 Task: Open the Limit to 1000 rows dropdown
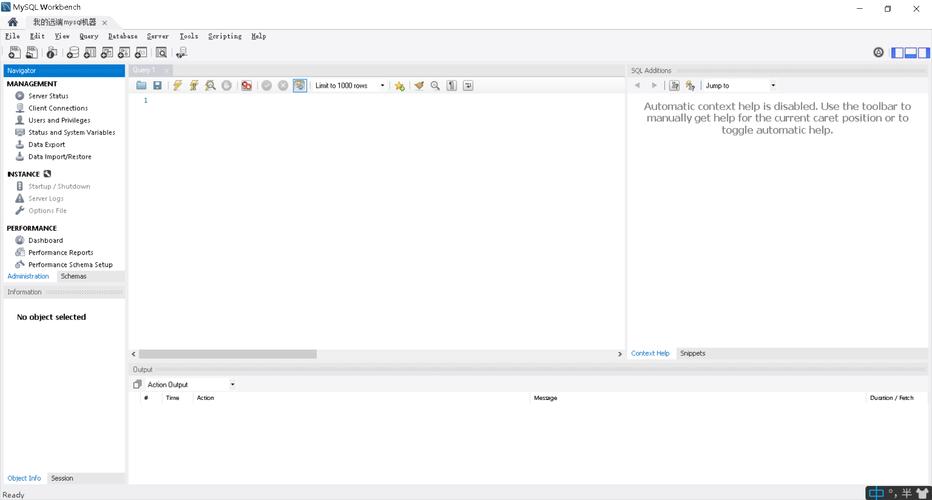pos(350,86)
